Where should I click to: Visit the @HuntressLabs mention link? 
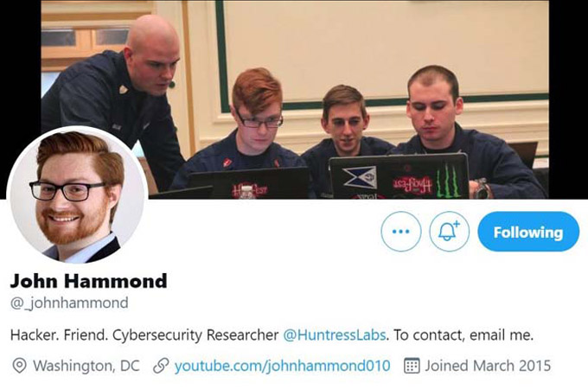coord(334,335)
